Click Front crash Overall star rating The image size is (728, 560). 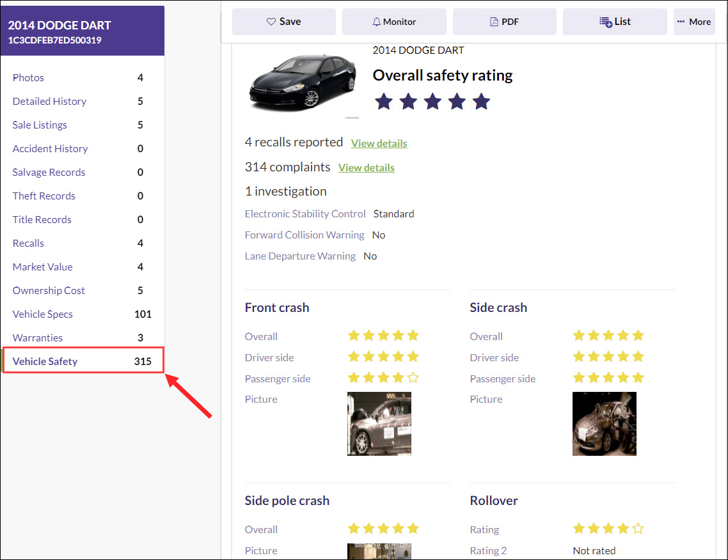pyautogui.click(x=383, y=336)
